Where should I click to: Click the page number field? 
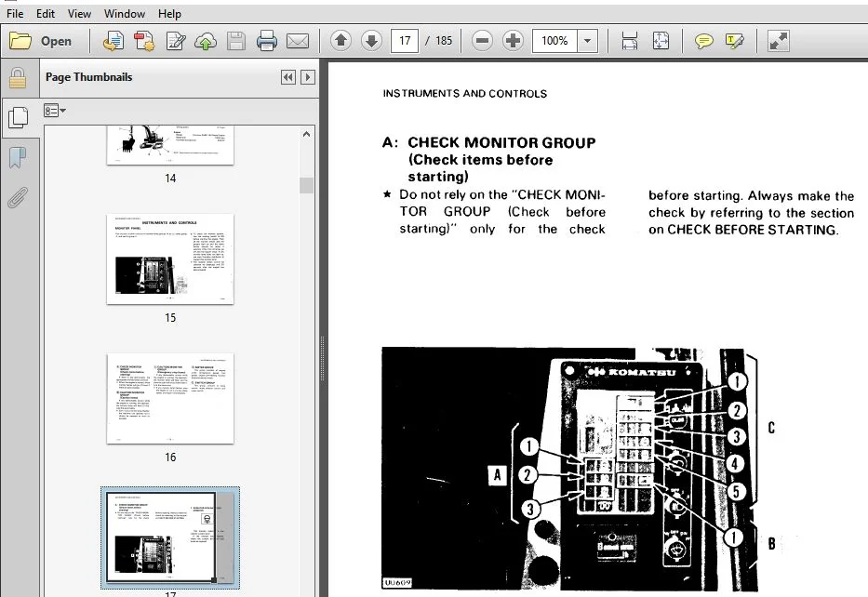point(405,40)
